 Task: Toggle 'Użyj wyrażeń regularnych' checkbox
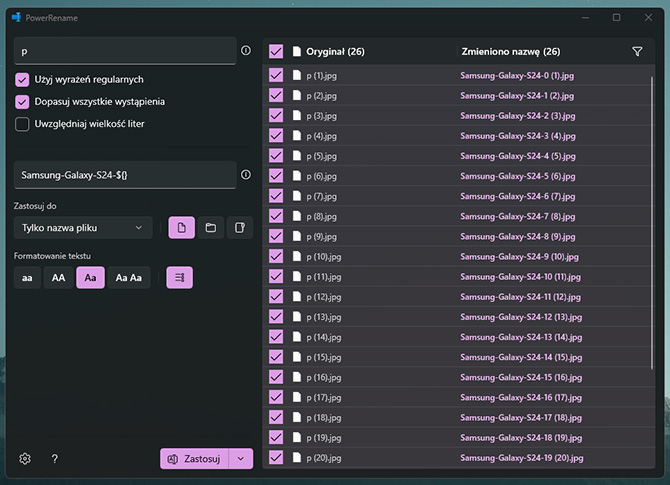(22, 79)
